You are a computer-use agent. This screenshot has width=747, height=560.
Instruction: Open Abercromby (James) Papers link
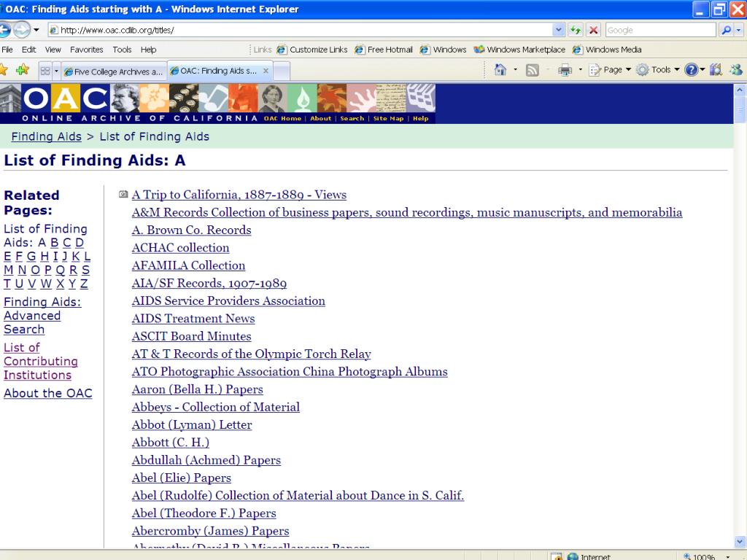point(210,531)
